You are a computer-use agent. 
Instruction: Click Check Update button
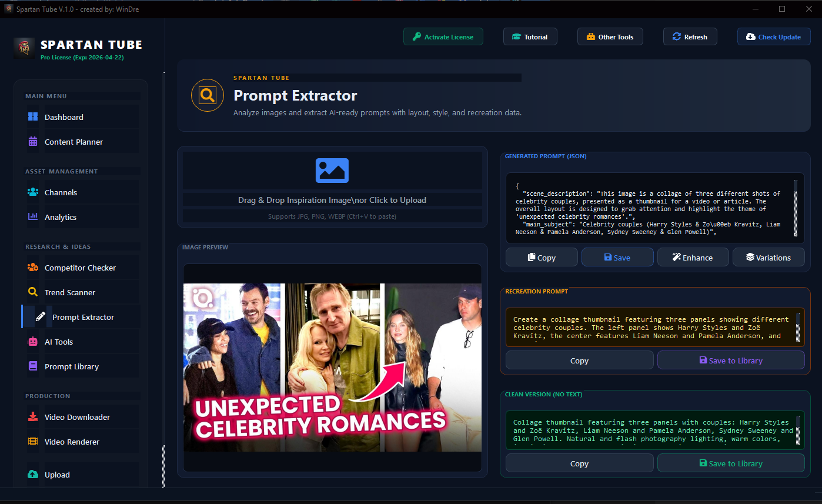pyautogui.click(x=773, y=37)
